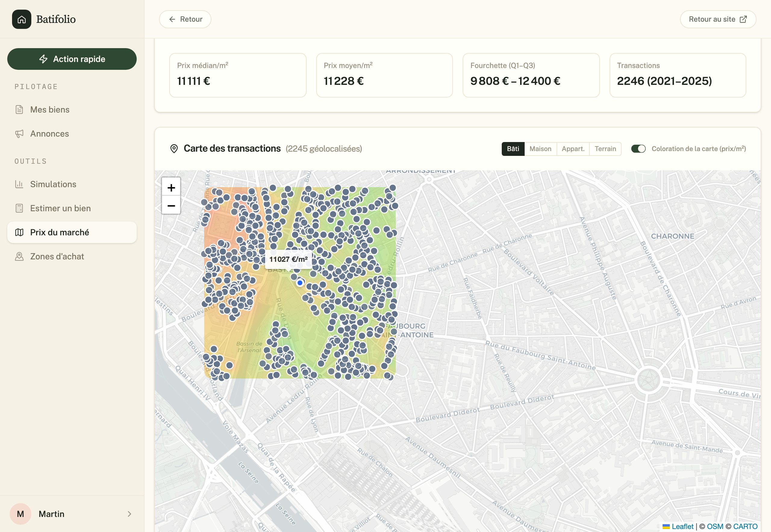The image size is (771, 532).
Task: Open Estimer un bien
Action: click(x=72, y=208)
